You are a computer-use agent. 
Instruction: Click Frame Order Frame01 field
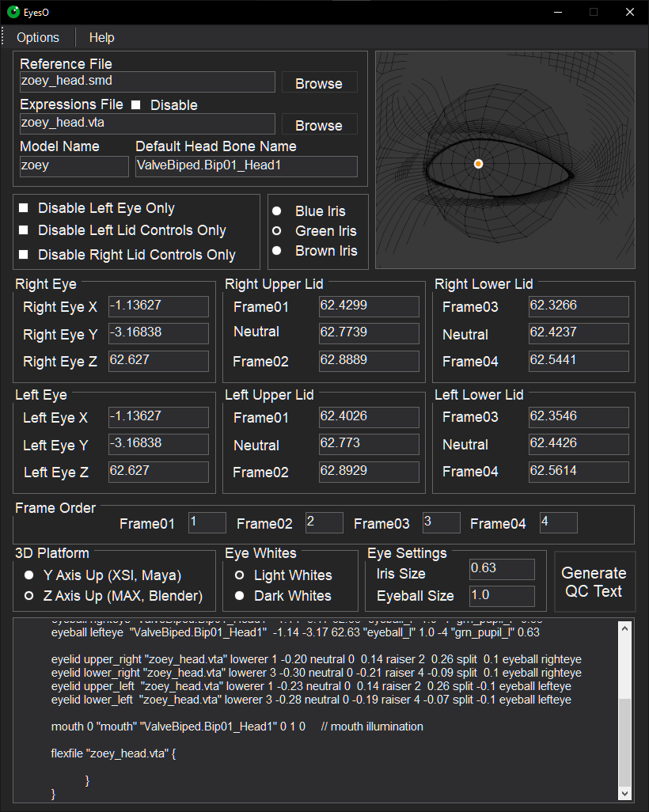[207, 522]
